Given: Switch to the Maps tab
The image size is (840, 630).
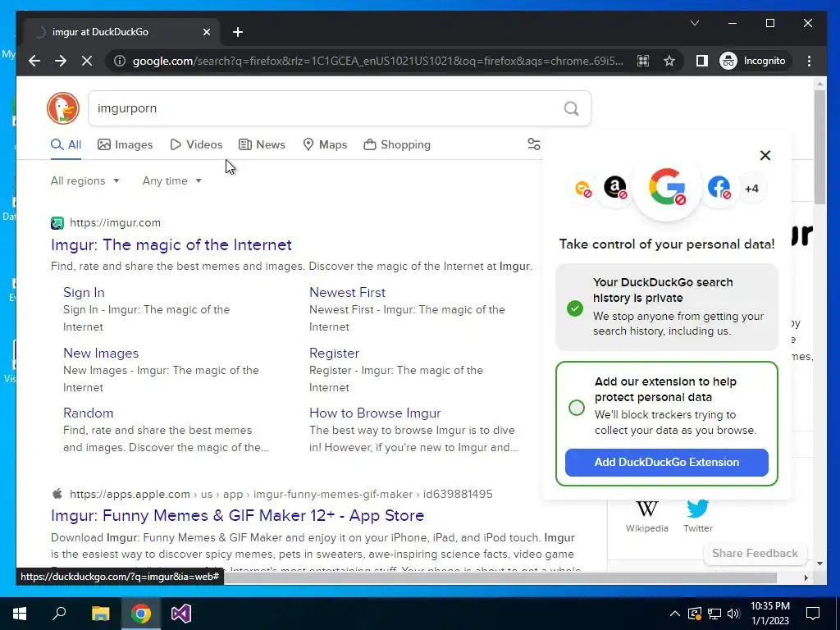Looking at the screenshot, I should (325, 144).
